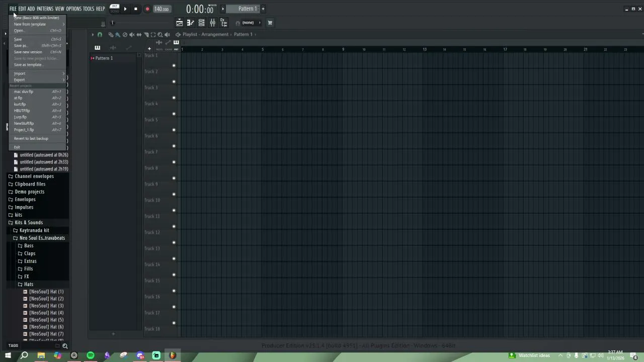Viewport: 644px width, 362px height.
Task: Select the Mute tool in Playlist toolbar
Action: point(132,35)
